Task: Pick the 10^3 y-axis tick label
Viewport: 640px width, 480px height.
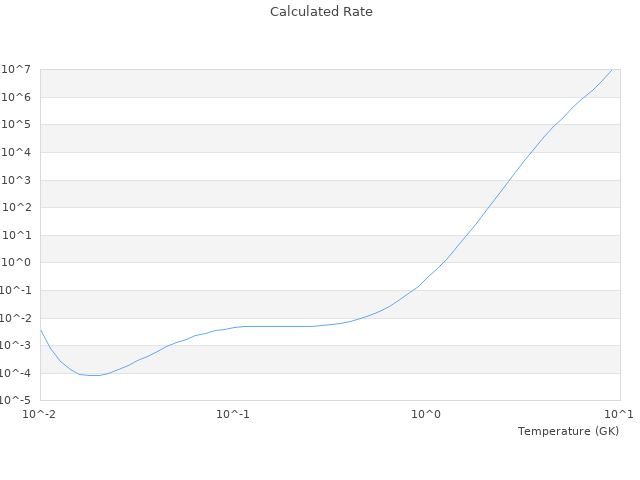Action: 18,181
